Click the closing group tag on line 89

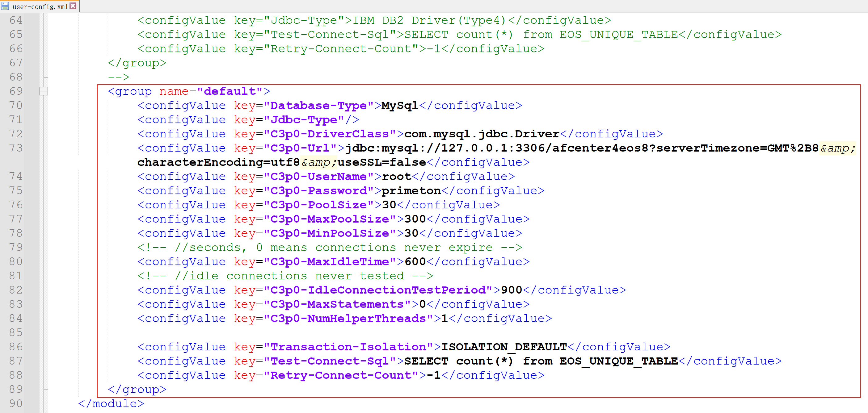pyautogui.click(x=137, y=389)
